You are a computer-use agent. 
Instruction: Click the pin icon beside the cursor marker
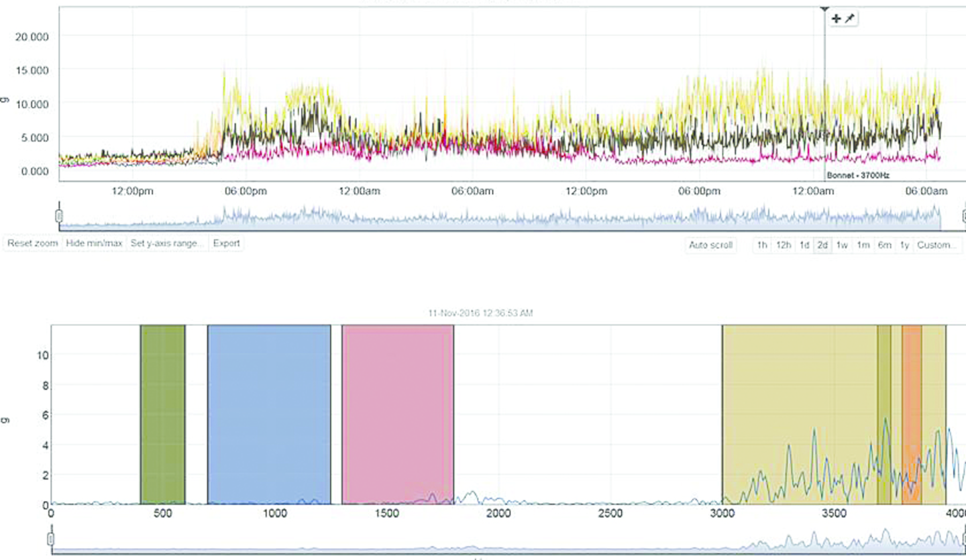pyautogui.click(x=849, y=19)
